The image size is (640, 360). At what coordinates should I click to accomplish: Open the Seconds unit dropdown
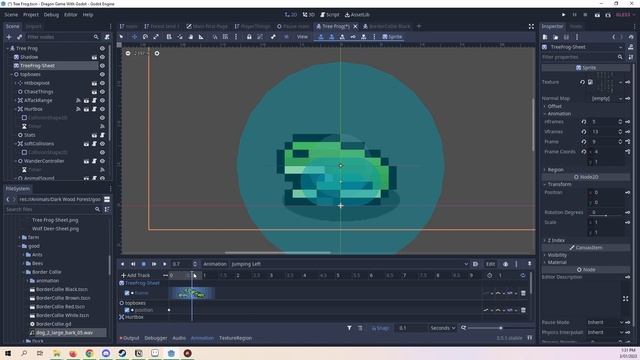(442, 328)
